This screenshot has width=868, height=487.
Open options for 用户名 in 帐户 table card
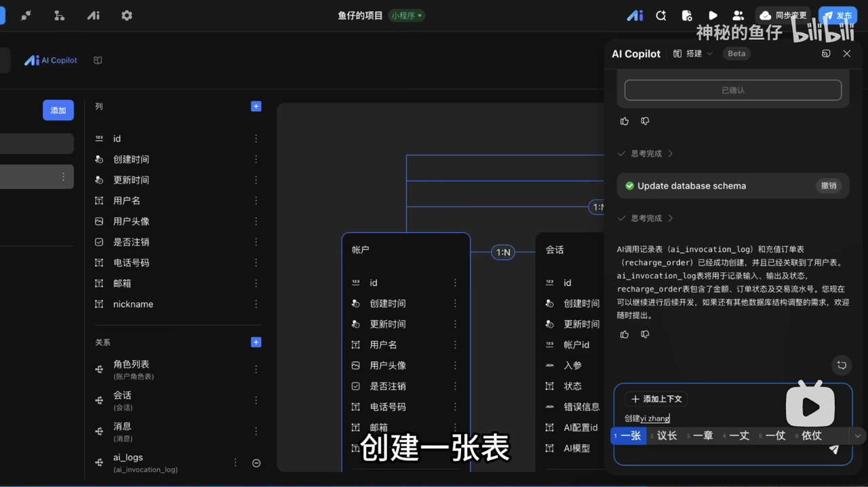pos(455,345)
